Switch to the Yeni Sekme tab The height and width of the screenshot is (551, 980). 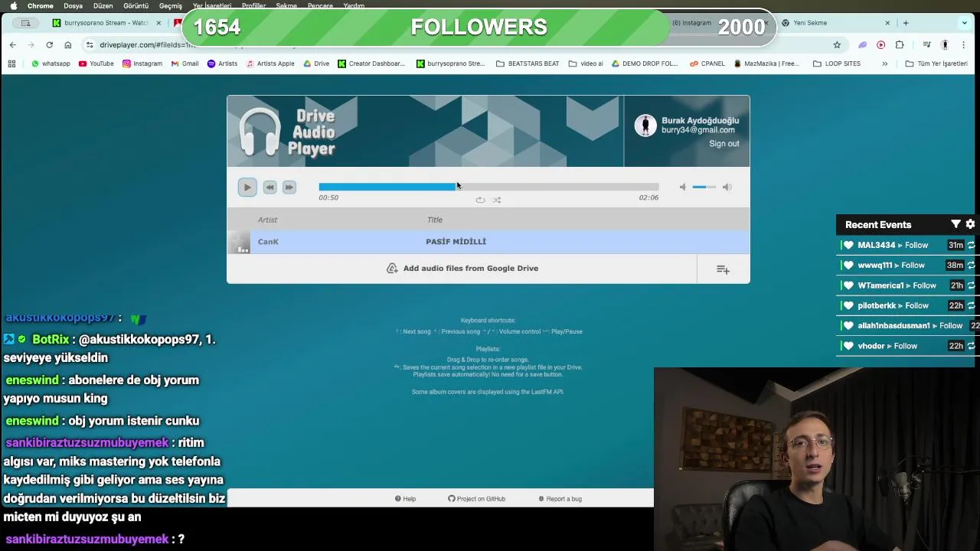tap(810, 23)
